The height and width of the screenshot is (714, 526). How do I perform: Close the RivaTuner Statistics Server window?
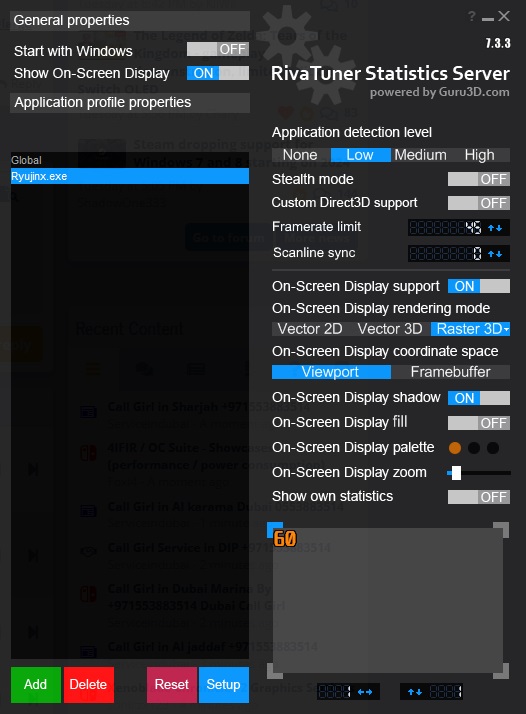tap(504, 16)
